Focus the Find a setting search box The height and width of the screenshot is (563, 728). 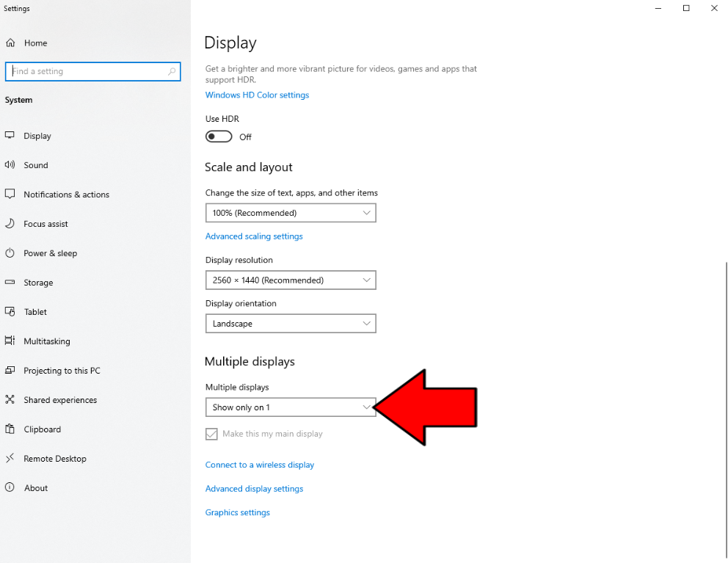click(93, 71)
